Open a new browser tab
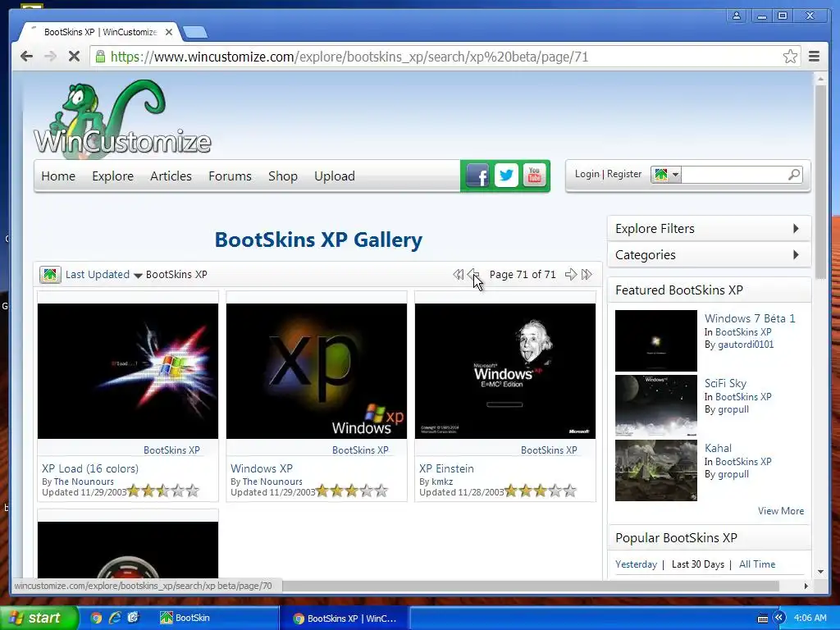Image resolution: width=840 pixels, height=630 pixels. [x=195, y=33]
